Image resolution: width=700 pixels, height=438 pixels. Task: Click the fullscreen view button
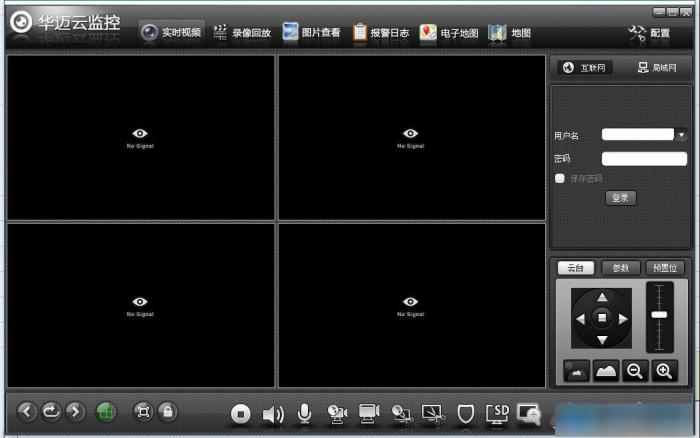143,412
